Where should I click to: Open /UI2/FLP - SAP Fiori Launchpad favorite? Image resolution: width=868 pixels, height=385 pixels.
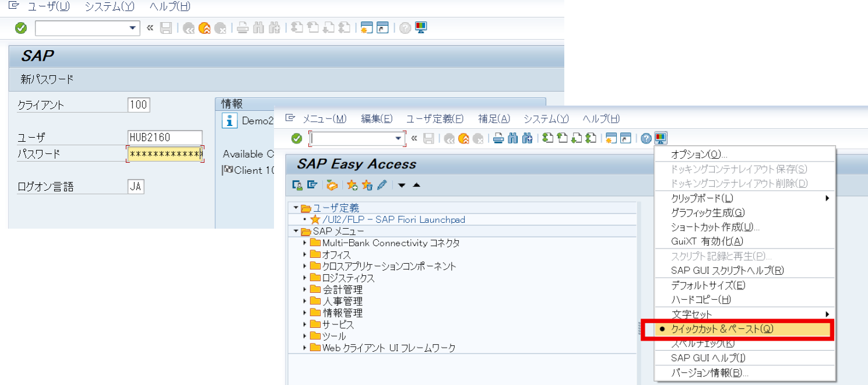pyautogui.click(x=393, y=220)
